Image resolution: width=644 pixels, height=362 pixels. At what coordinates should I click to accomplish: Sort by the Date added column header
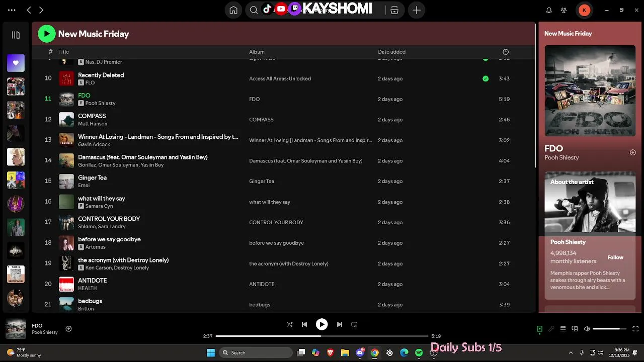(391, 52)
